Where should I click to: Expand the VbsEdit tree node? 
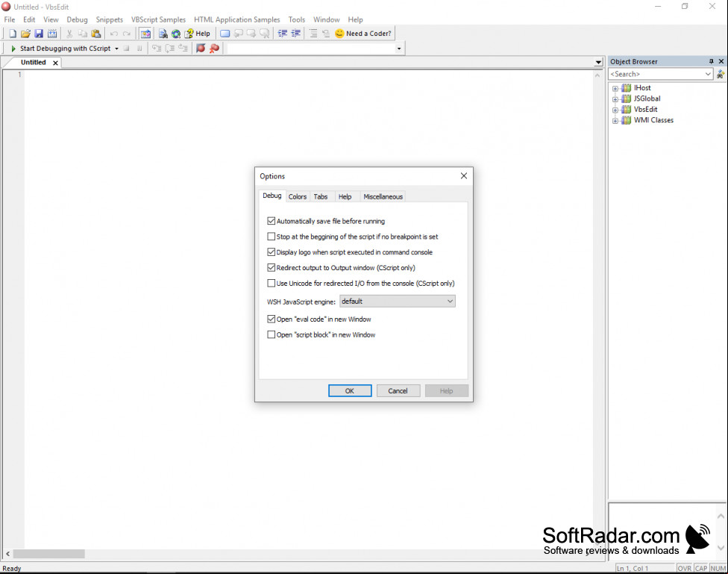[x=615, y=110]
